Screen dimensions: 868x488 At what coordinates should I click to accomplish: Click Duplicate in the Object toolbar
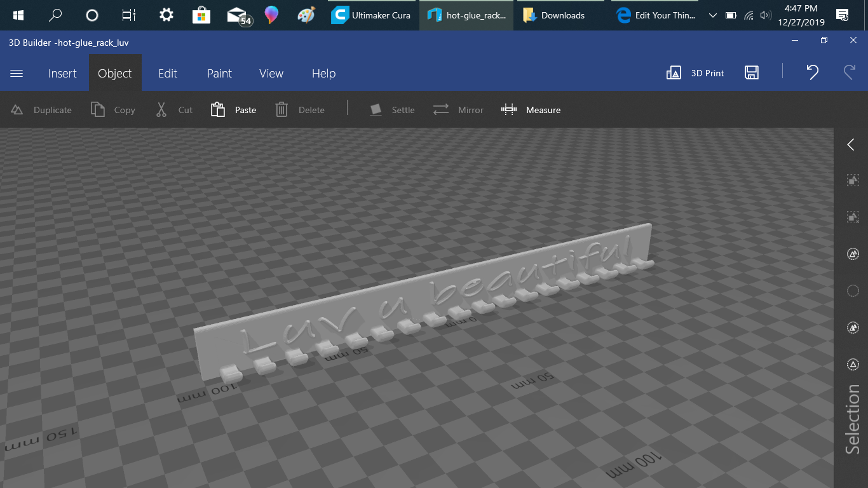point(41,110)
